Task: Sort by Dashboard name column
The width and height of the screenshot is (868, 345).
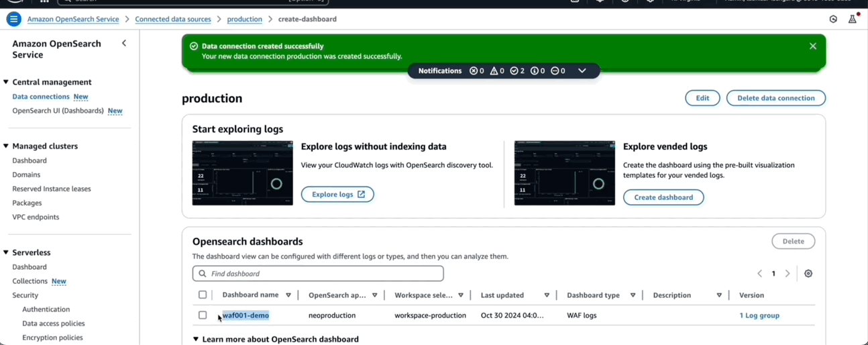Action: (288, 295)
